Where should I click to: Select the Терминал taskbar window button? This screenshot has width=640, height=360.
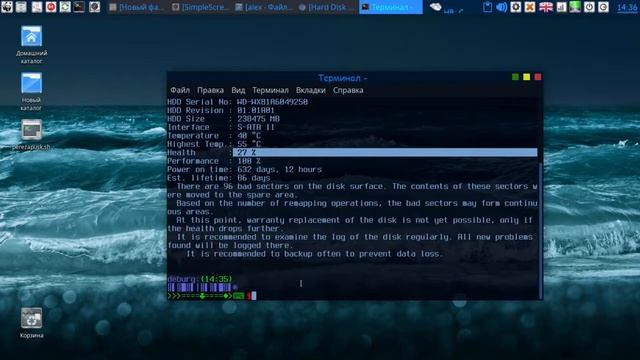click(x=391, y=7)
